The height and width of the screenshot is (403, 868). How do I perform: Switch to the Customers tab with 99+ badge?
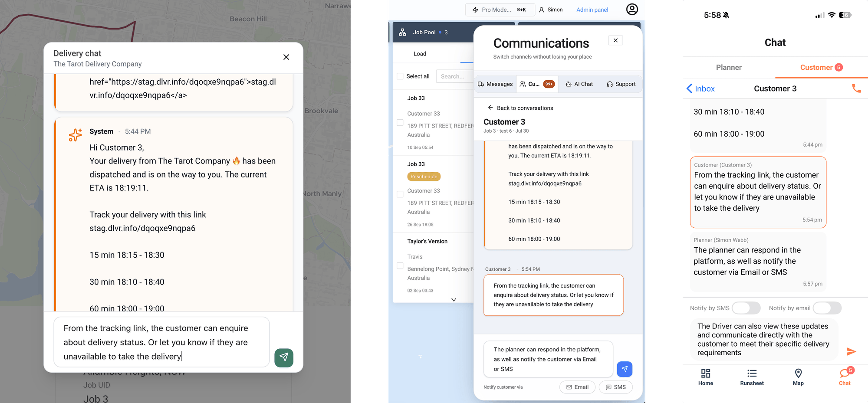pyautogui.click(x=537, y=84)
